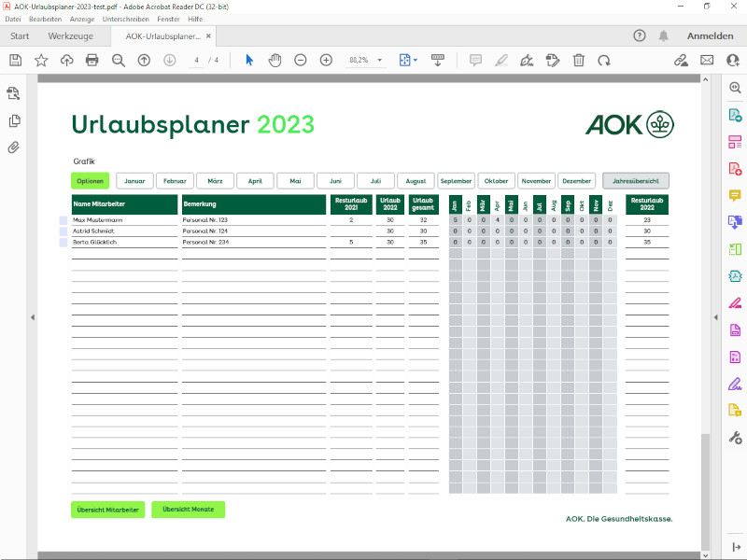
Task: Open the Hilfe menu
Action: [195, 19]
